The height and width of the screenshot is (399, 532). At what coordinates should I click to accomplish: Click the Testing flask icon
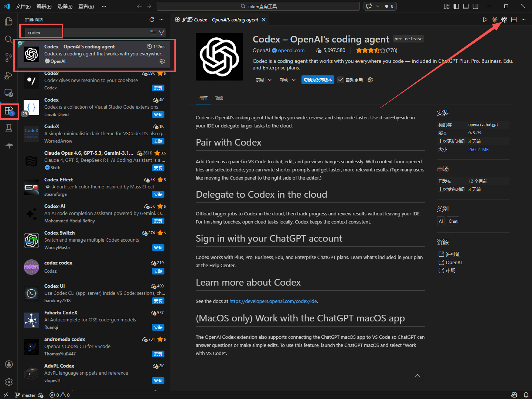(x=9, y=128)
